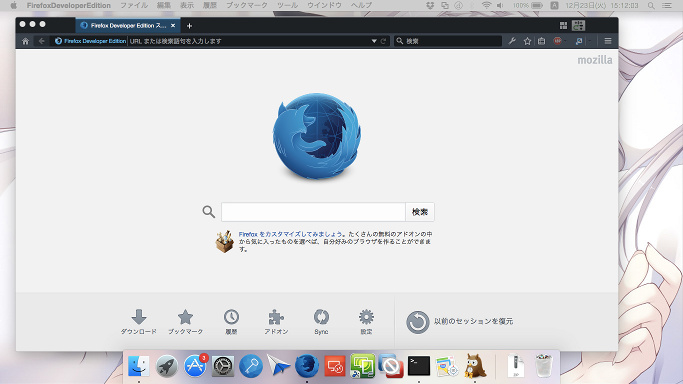Open a new tab with plus button
This screenshot has width=683, height=384.
[189, 26]
